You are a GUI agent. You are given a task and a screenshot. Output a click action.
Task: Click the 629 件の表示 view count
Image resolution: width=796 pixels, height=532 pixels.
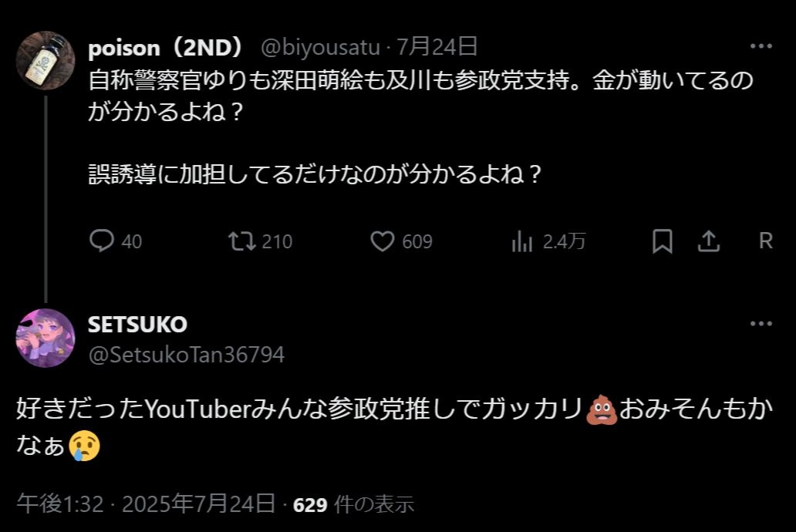tap(354, 505)
